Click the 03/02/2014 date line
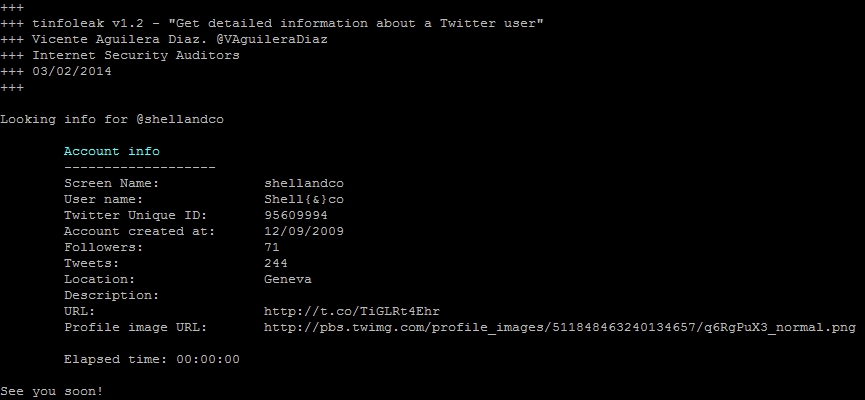The image size is (865, 400). (56, 71)
